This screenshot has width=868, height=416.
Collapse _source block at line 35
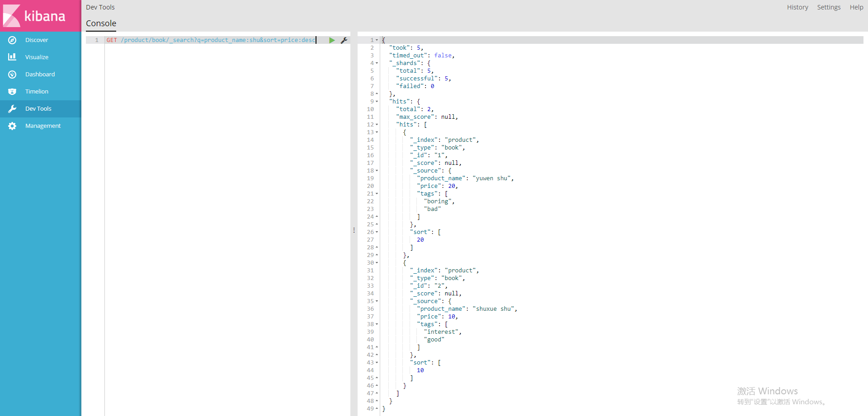pyautogui.click(x=377, y=301)
